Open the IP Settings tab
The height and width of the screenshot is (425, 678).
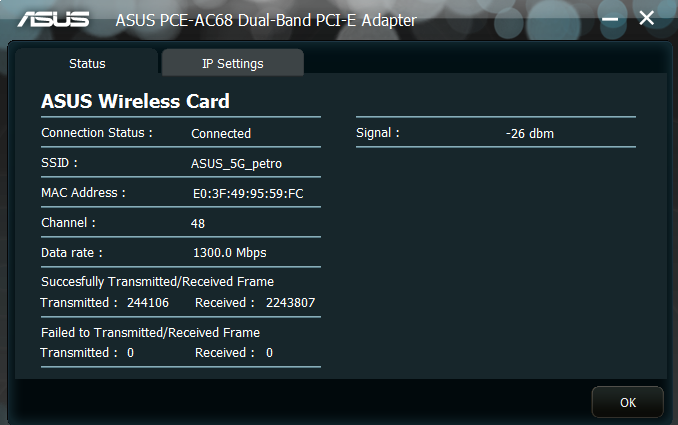tap(232, 63)
